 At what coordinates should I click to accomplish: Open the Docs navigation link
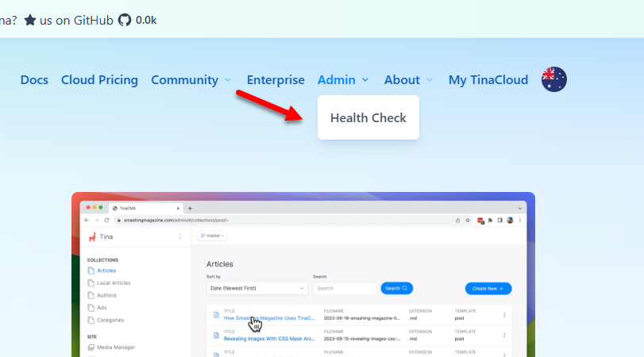click(34, 79)
